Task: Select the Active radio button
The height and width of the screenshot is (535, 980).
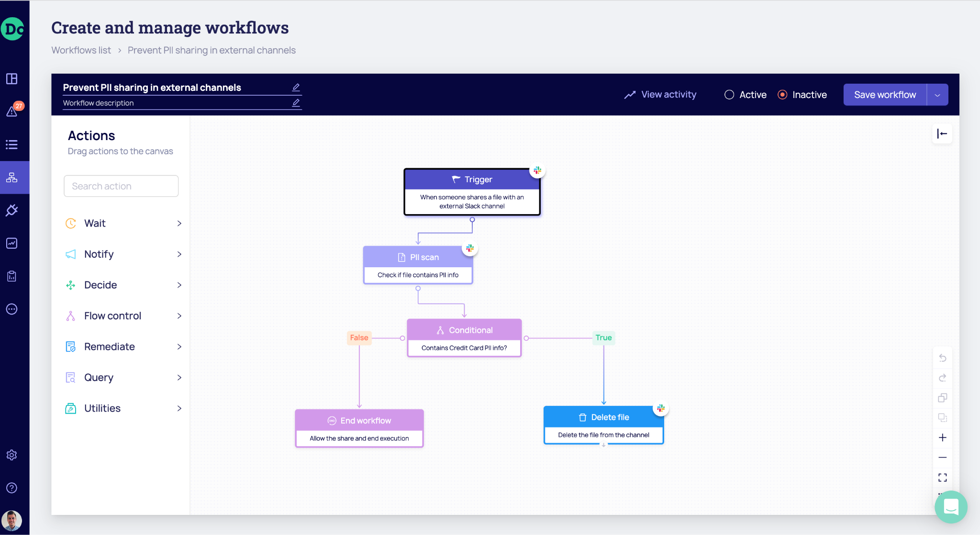Action: click(729, 95)
